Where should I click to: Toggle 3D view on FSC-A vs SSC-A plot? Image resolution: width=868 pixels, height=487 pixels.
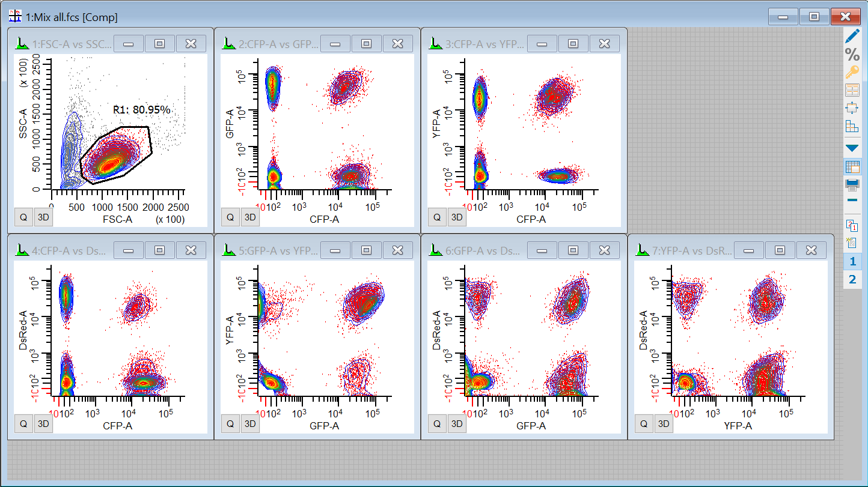43,217
